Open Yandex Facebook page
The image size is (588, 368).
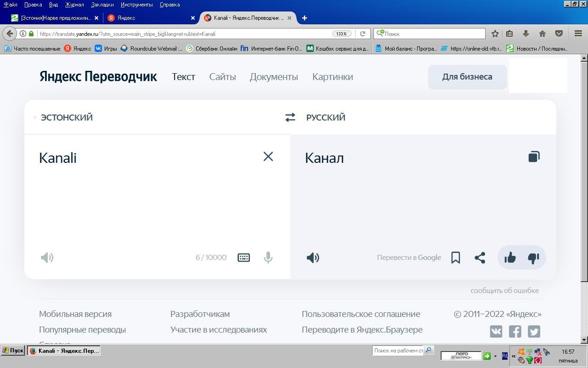pyautogui.click(x=515, y=331)
